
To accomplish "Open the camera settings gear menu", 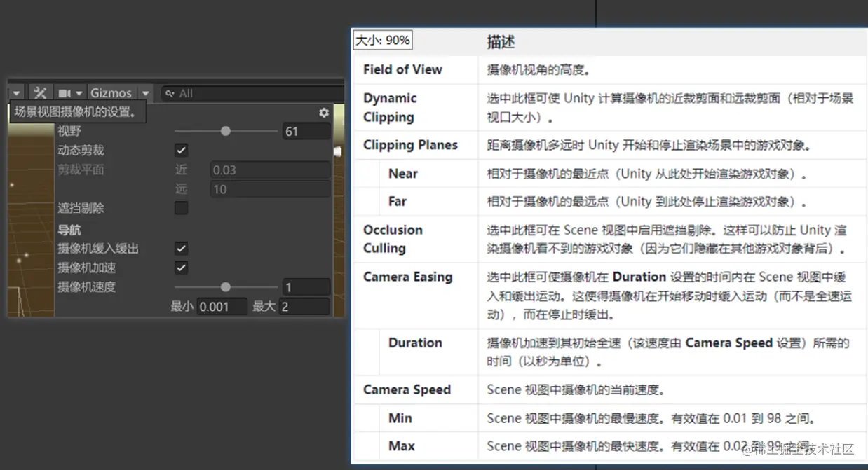I will 323,112.
